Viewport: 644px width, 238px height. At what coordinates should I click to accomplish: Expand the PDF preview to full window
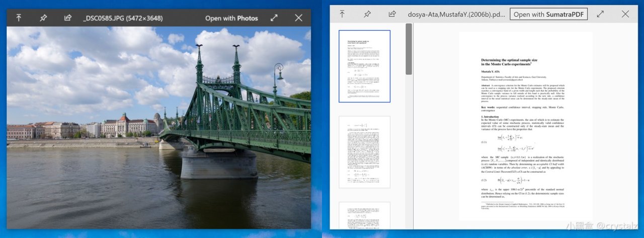pyautogui.click(x=600, y=14)
